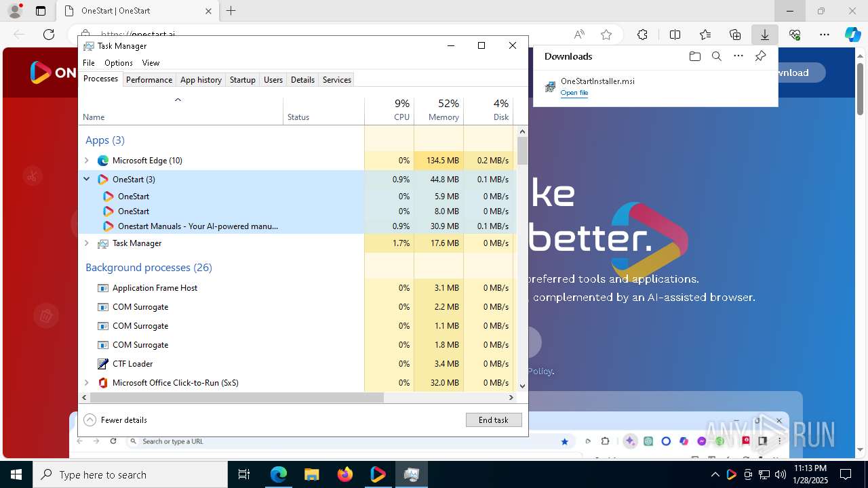
Task: Collapse to Fewer details view
Action: (x=115, y=420)
